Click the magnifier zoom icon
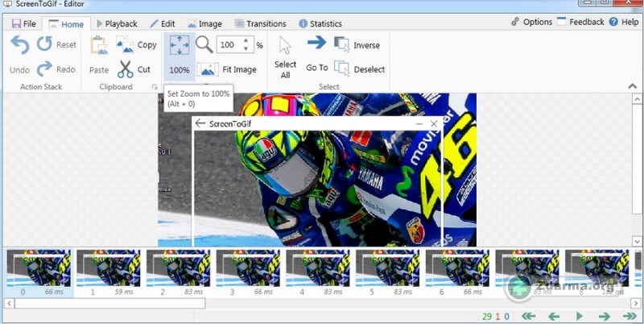 pyautogui.click(x=204, y=44)
